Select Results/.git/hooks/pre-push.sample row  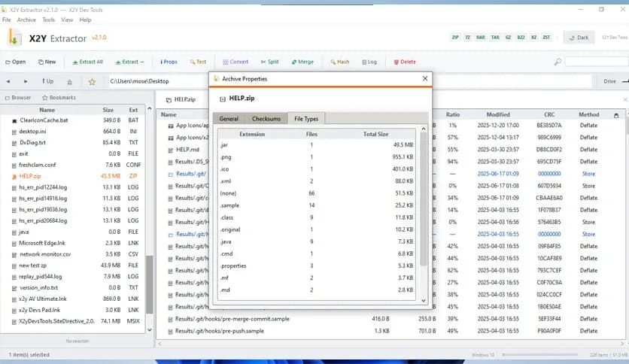[392, 331]
